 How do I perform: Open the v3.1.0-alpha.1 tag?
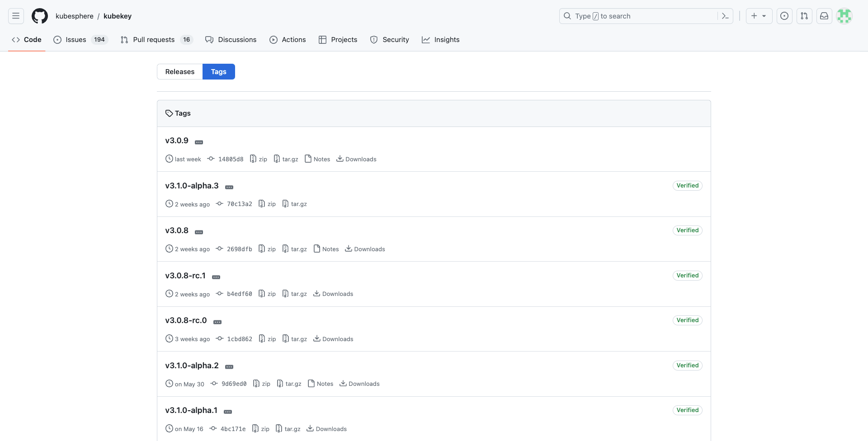tap(191, 410)
